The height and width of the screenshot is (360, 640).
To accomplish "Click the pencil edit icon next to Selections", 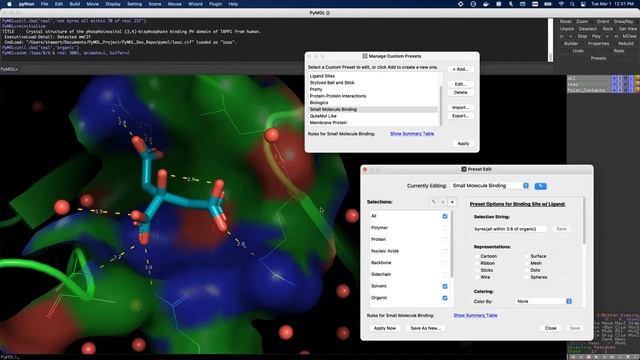I will pos(433,202).
